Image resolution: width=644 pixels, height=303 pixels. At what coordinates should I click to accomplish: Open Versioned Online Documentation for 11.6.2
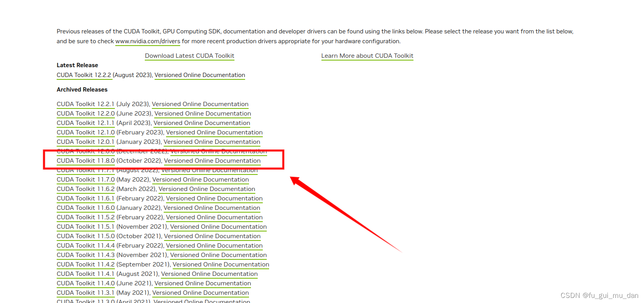pyautogui.click(x=207, y=189)
